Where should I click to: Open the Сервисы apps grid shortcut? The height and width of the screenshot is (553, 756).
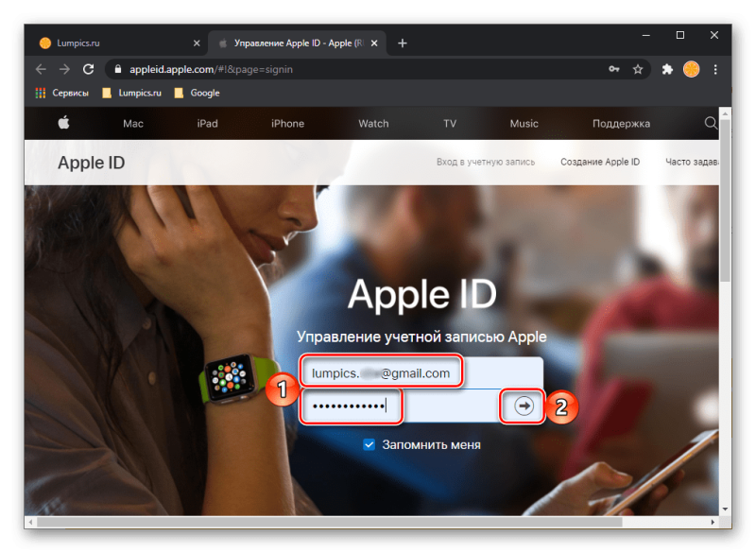pos(62,93)
